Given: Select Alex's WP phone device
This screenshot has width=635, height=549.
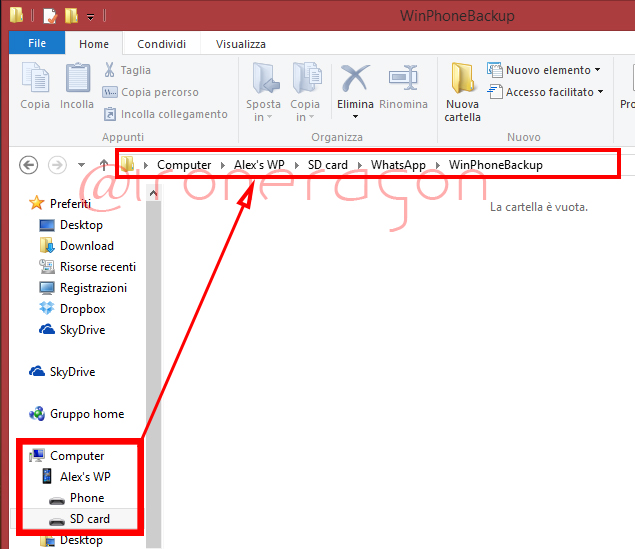Looking at the screenshot, I should (x=77, y=477).
